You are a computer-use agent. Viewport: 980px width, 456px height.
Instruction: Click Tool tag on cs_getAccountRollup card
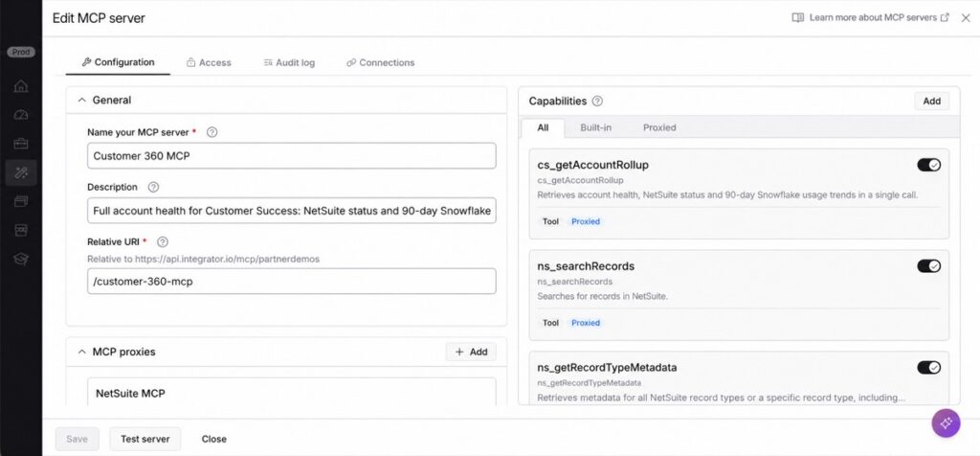(550, 221)
